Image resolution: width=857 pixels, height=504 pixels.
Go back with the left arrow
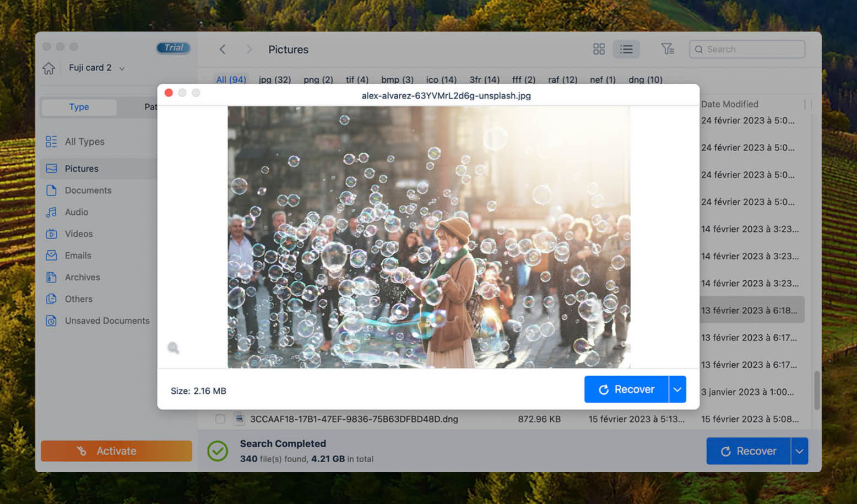(x=223, y=50)
